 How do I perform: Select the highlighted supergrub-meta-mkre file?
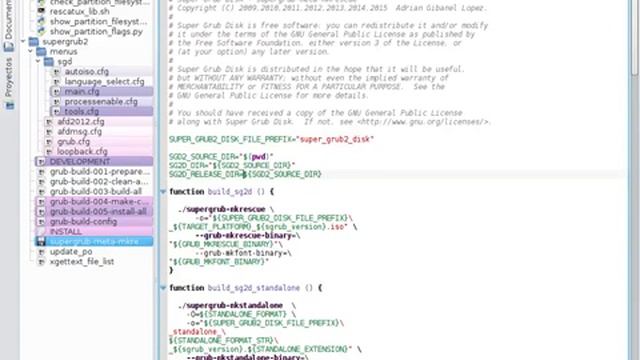(94, 242)
